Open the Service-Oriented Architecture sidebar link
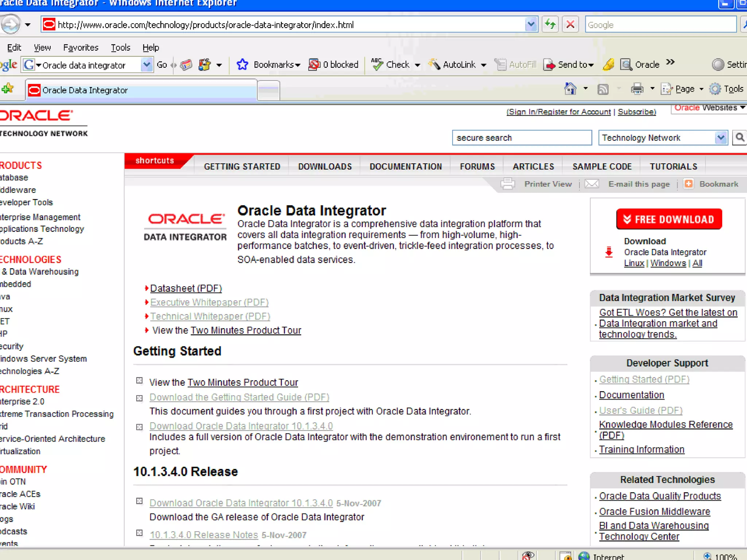Image resolution: width=747 pixels, height=560 pixels. click(x=53, y=439)
